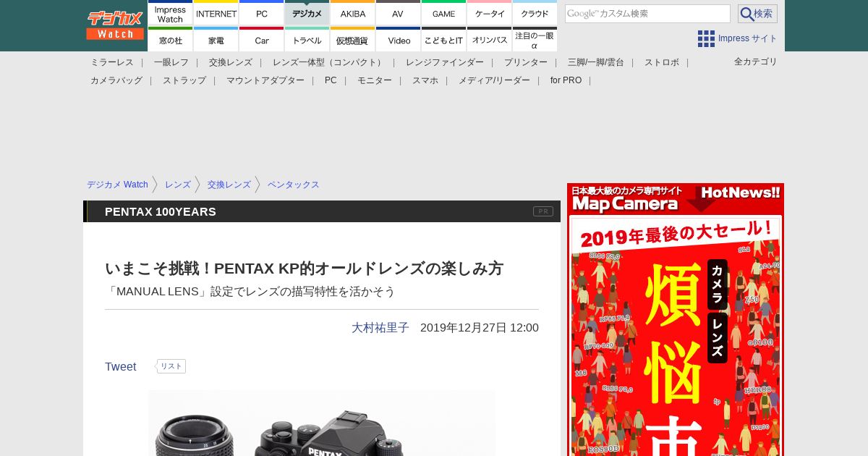This screenshot has height=456, width=868.
Task: Go to the メディア/リーダー category
Action: point(494,80)
